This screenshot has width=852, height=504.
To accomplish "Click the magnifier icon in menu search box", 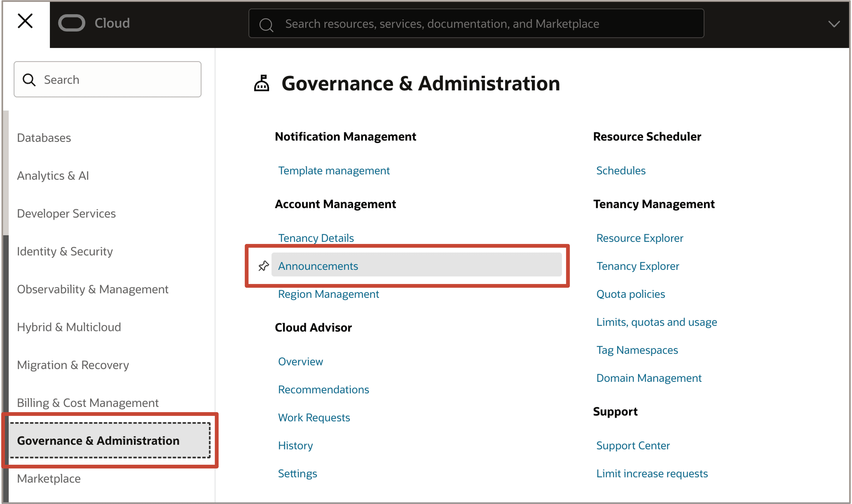I will click(x=29, y=80).
